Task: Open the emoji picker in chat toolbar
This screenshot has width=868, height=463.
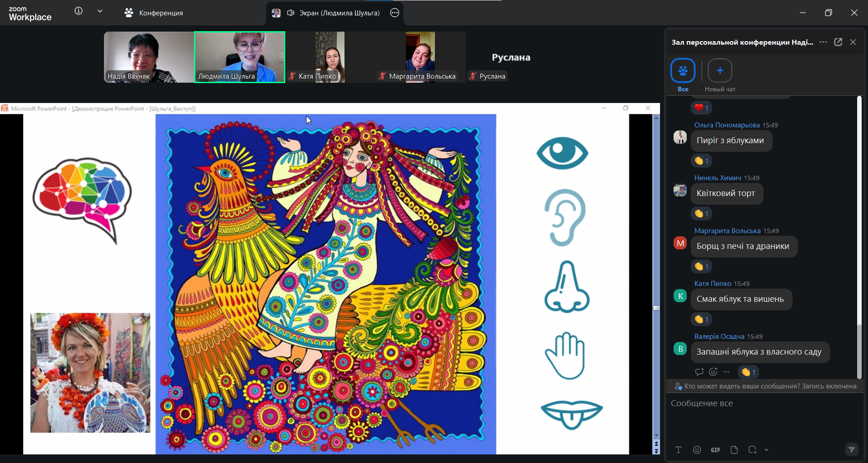Action: tap(697, 450)
